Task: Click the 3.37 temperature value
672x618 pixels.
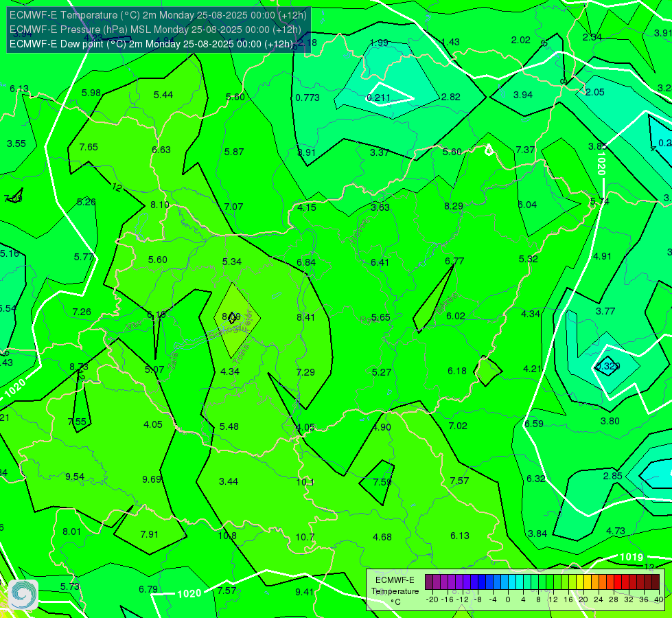Action: click(x=380, y=152)
